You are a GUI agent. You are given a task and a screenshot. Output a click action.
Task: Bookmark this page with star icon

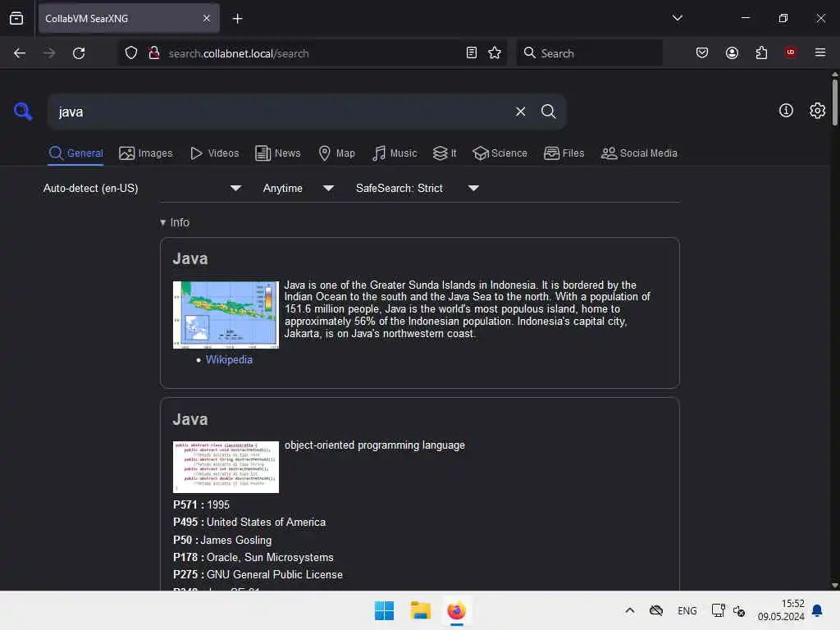[x=495, y=53]
